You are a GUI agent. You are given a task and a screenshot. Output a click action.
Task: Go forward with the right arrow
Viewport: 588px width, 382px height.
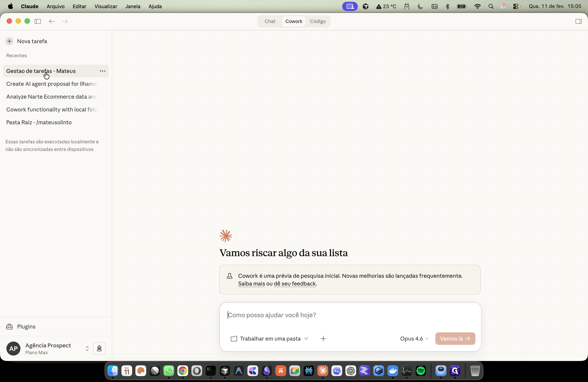(65, 21)
